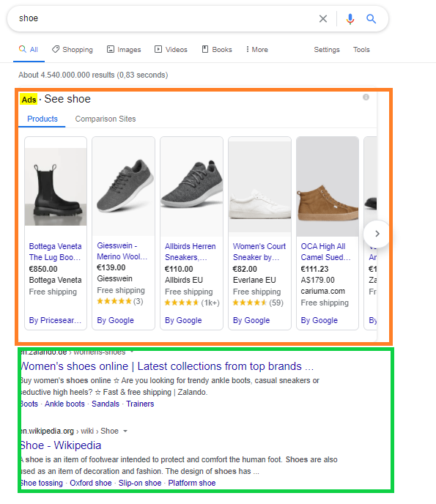The height and width of the screenshot is (504, 436).
Task: Expand the wikipedia.org result dropdown arrow
Action: 125,431
